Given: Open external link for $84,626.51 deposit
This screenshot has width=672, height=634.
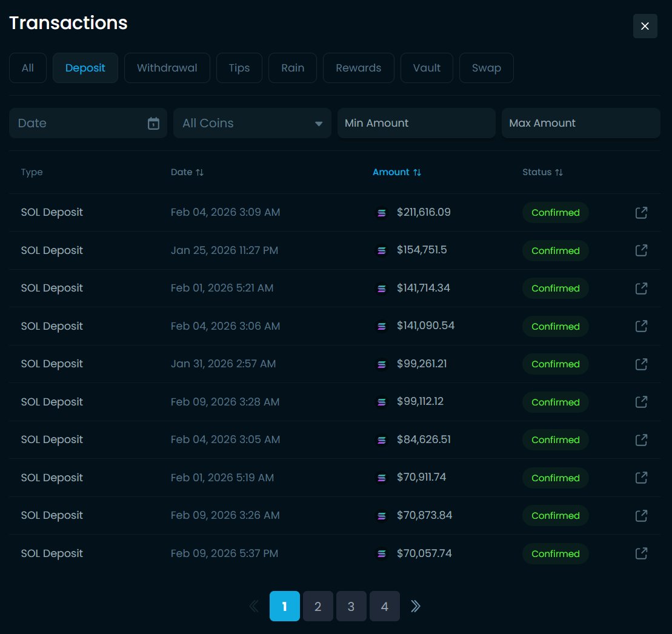Looking at the screenshot, I should click(x=641, y=440).
